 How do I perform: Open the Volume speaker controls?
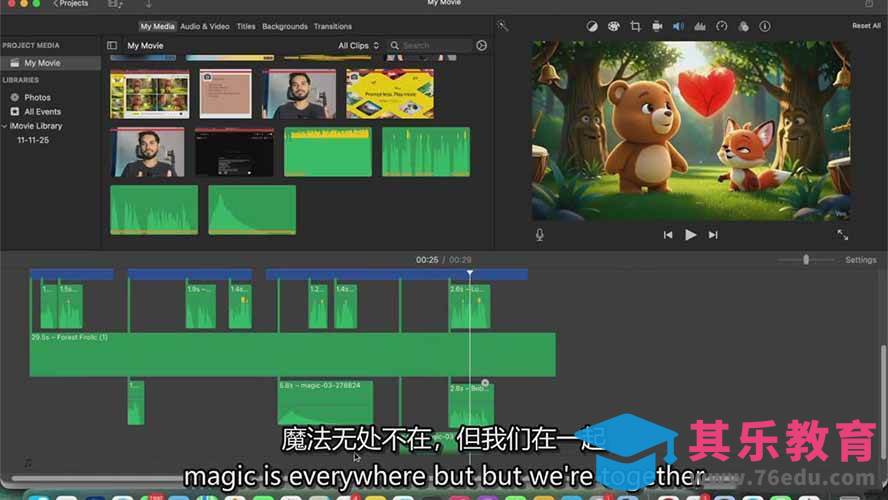(678, 26)
